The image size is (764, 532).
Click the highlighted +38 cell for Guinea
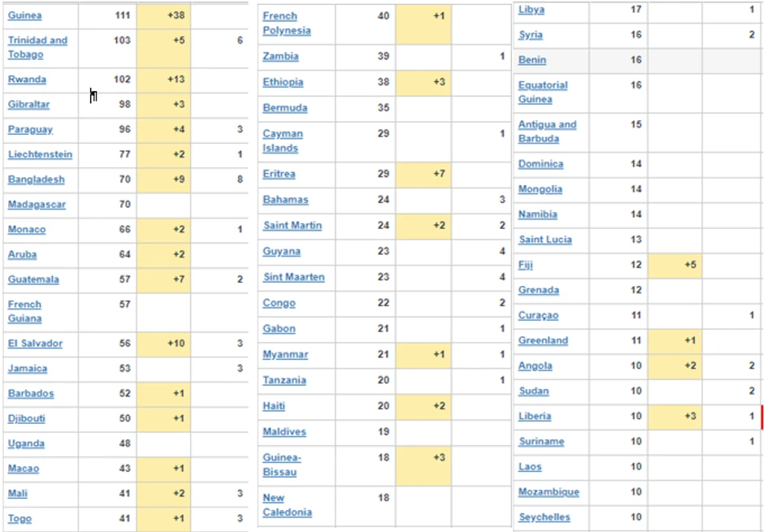point(163,15)
